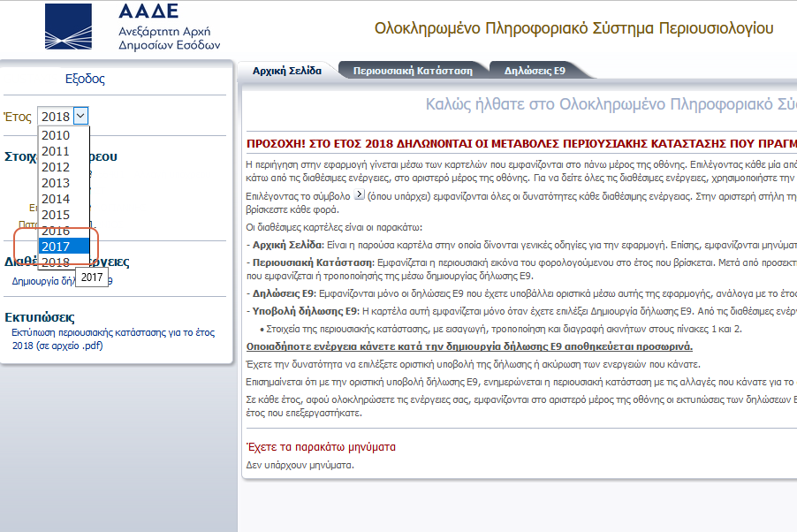Open the Έτος dropdown arrow

point(80,116)
